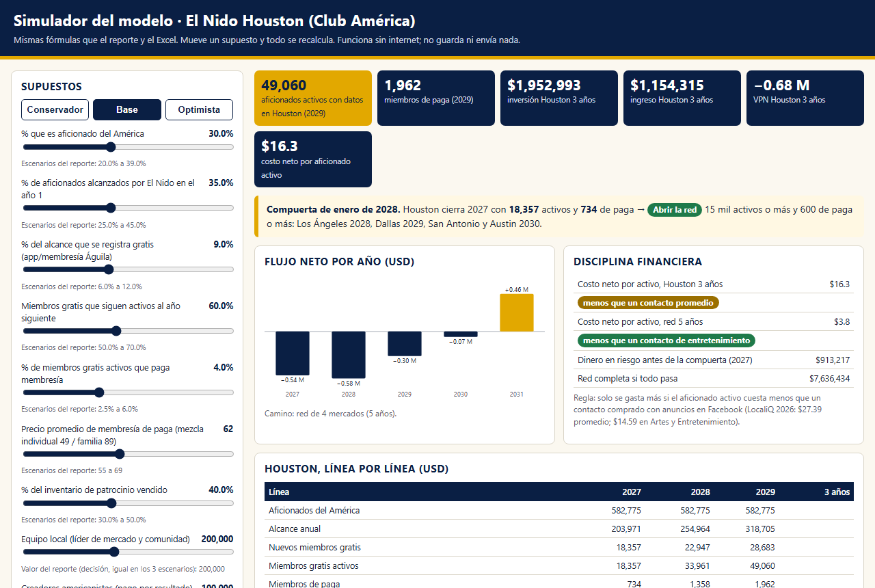875x588 pixels.
Task: Click the '% del alcance que se registra gratis' slider
Action: tap(128, 269)
